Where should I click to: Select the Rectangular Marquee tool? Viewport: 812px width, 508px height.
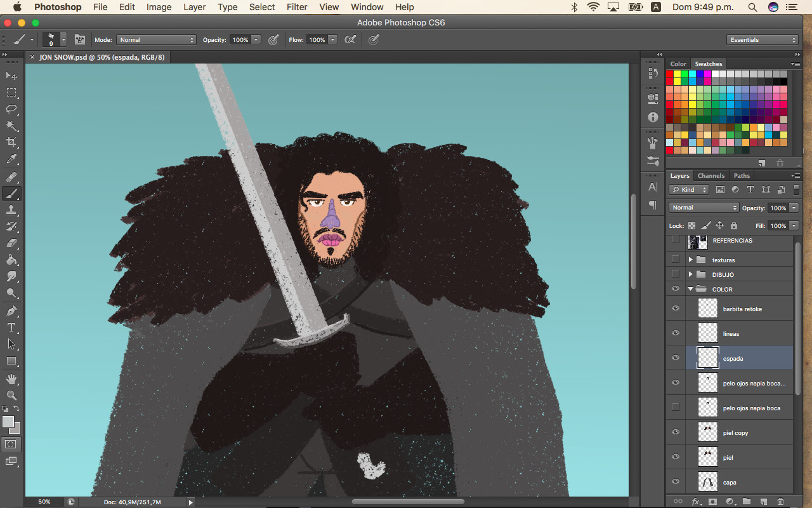pos(11,93)
